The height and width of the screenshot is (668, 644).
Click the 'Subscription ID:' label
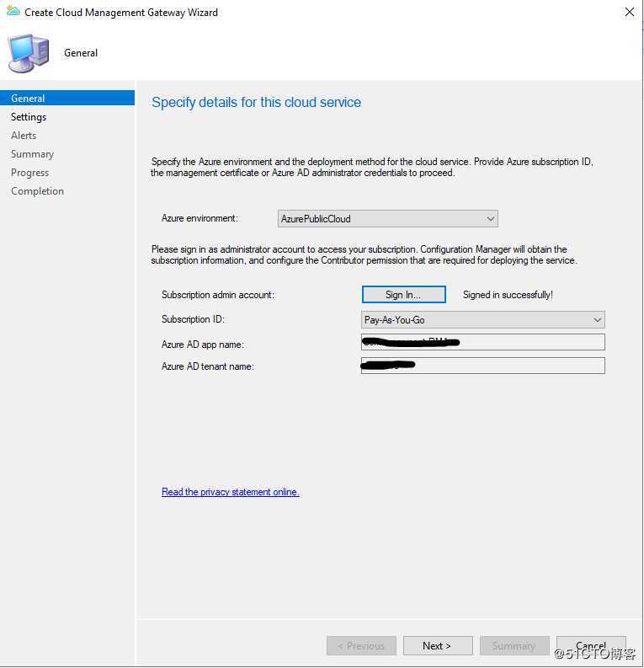click(193, 319)
